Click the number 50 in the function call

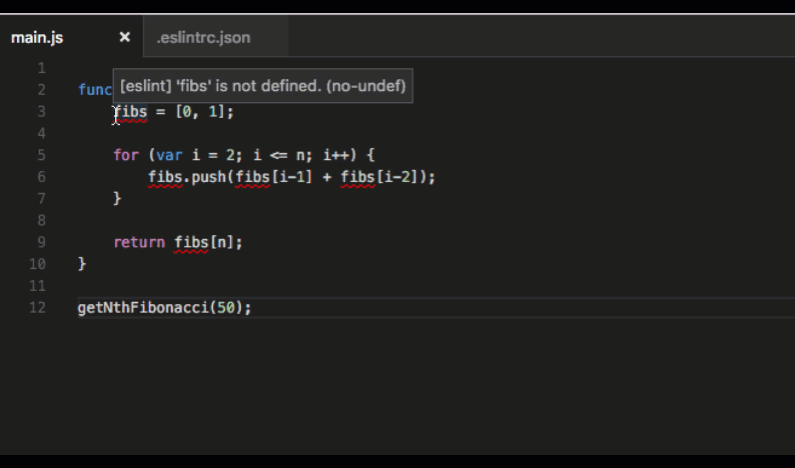tap(228, 308)
